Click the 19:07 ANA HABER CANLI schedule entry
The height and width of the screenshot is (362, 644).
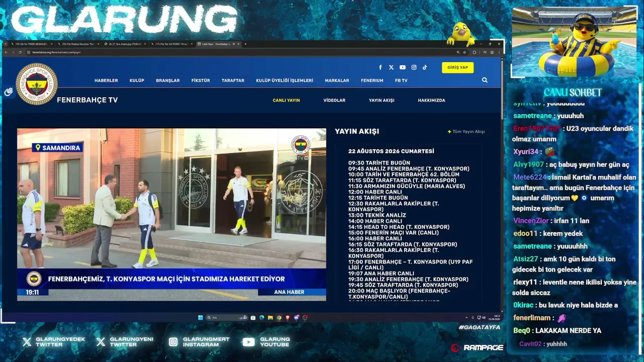(x=381, y=274)
